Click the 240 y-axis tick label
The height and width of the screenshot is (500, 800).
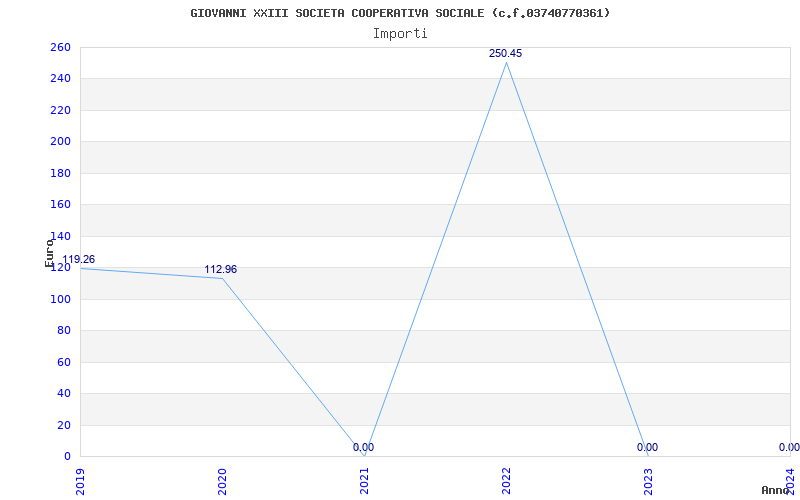point(60,79)
